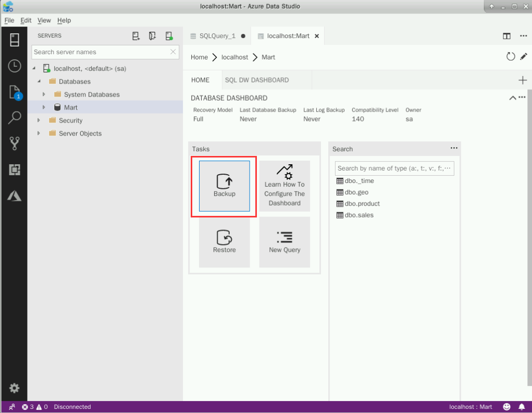Open the Help menu
The width and height of the screenshot is (532, 413).
click(64, 20)
